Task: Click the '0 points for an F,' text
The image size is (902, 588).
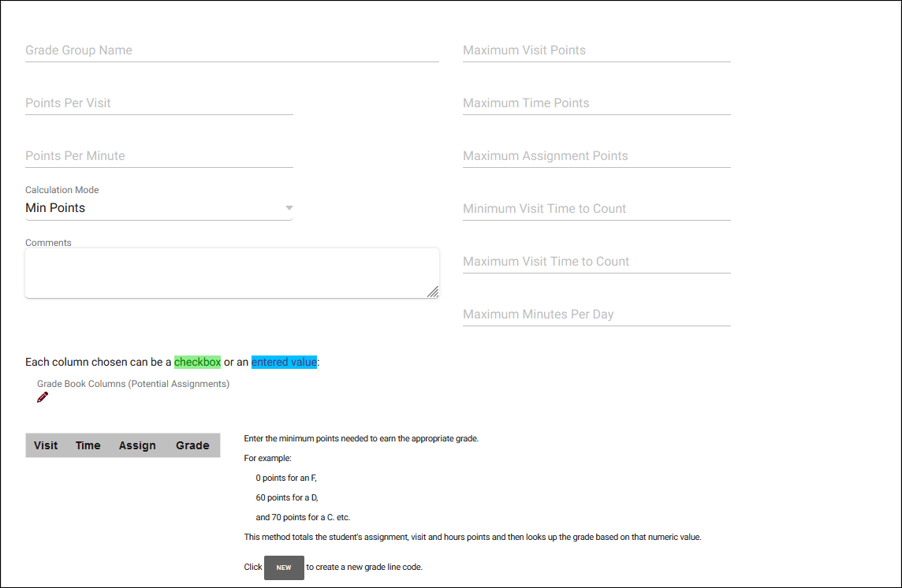Action: tap(286, 478)
